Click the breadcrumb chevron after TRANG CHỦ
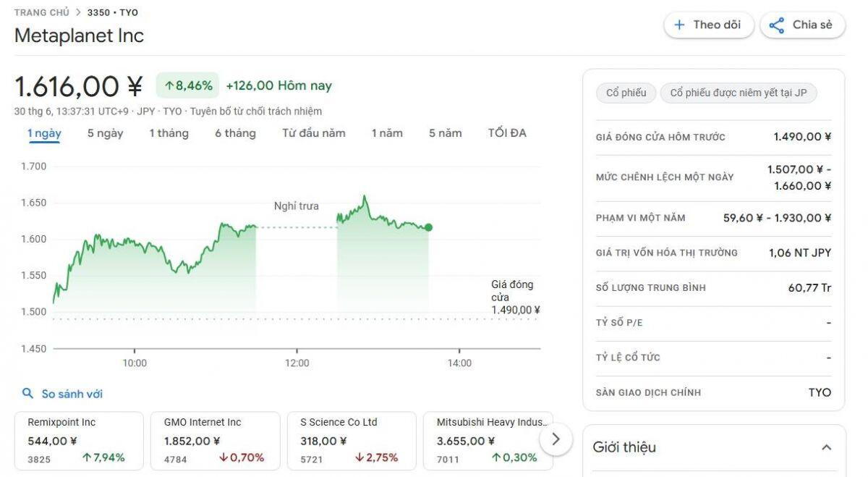 coord(78,13)
